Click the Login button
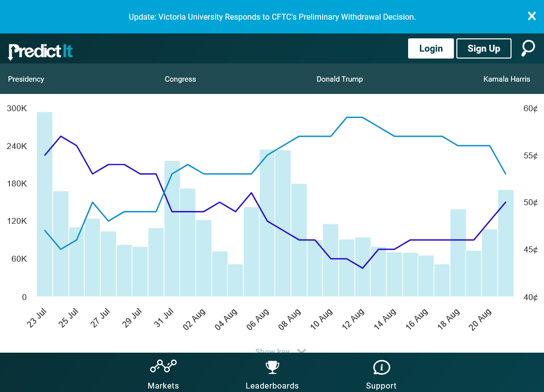This screenshot has height=392, width=544. [x=431, y=48]
